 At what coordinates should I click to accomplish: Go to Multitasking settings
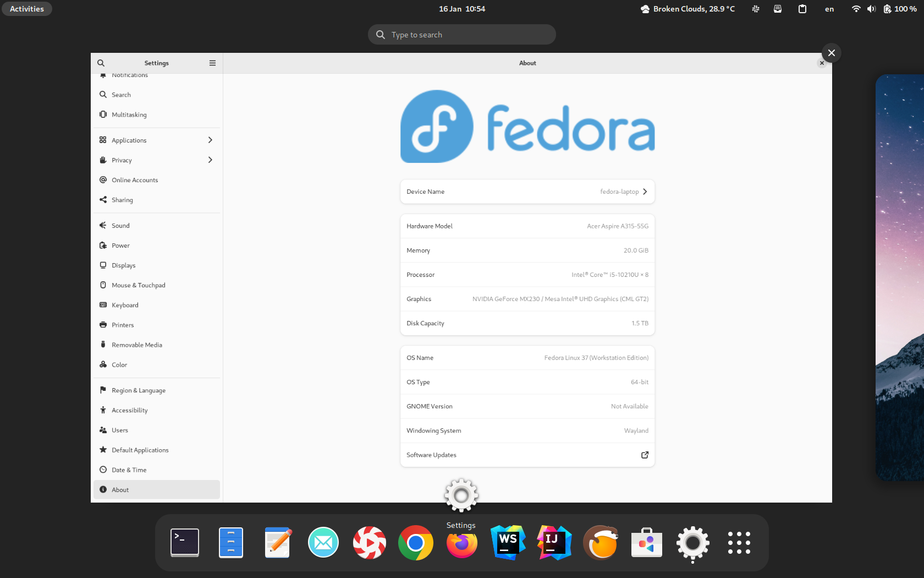(157, 115)
